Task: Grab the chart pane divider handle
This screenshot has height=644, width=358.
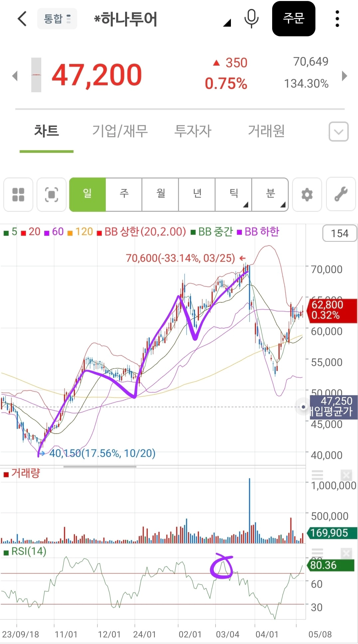Action: (100, 467)
